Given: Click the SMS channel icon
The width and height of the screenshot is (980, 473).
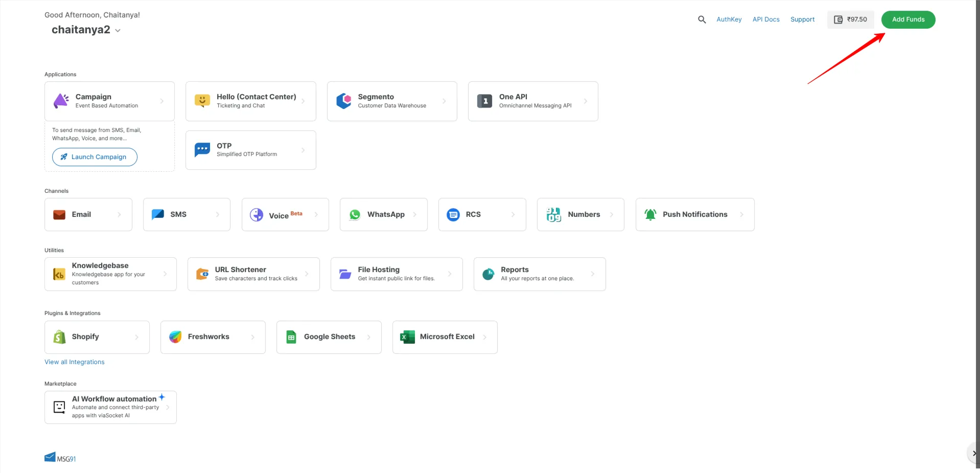Looking at the screenshot, I should coord(158,214).
